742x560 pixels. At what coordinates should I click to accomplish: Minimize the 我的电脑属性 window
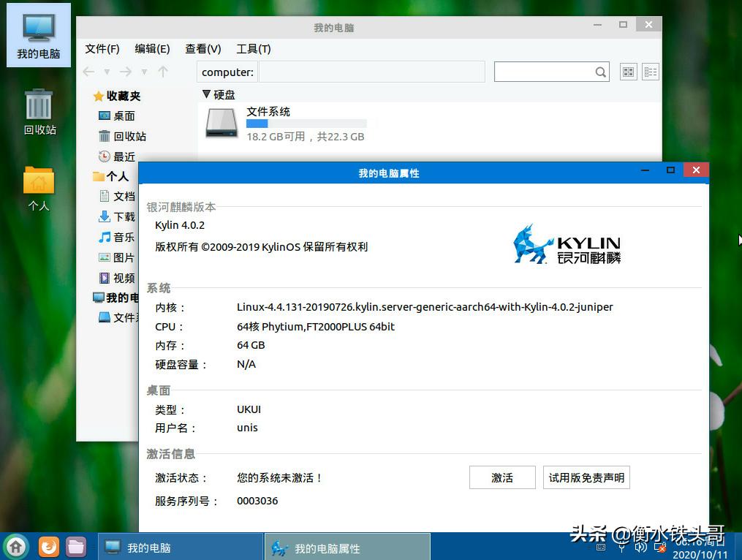(645, 170)
